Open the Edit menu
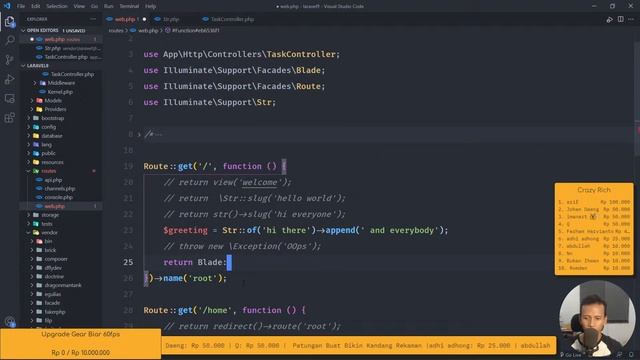This screenshot has width=640, height=360. click(x=36, y=6)
